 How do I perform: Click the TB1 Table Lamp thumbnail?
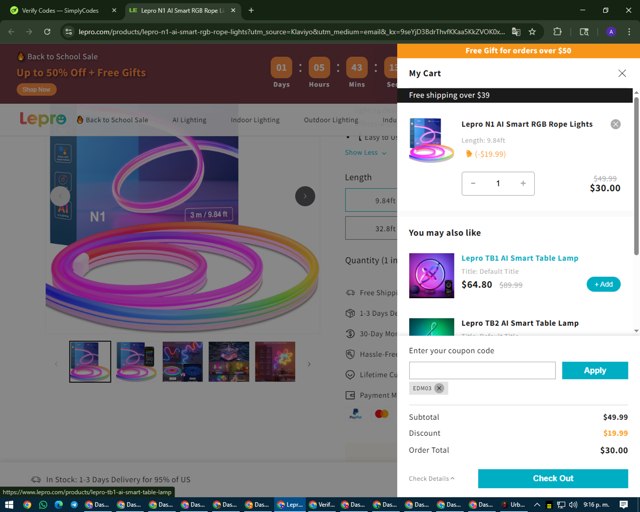(x=431, y=276)
